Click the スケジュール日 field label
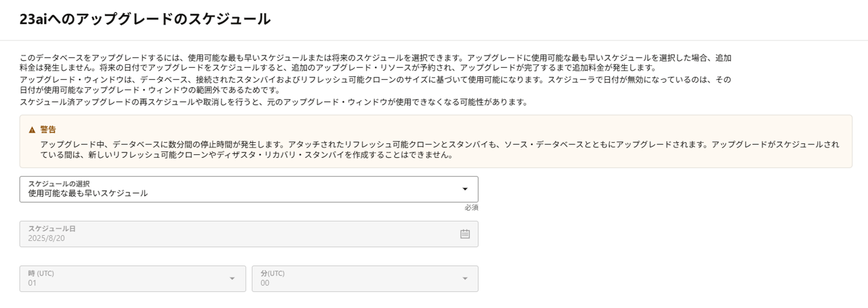This screenshot has width=868, height=308. coord(52,228)
